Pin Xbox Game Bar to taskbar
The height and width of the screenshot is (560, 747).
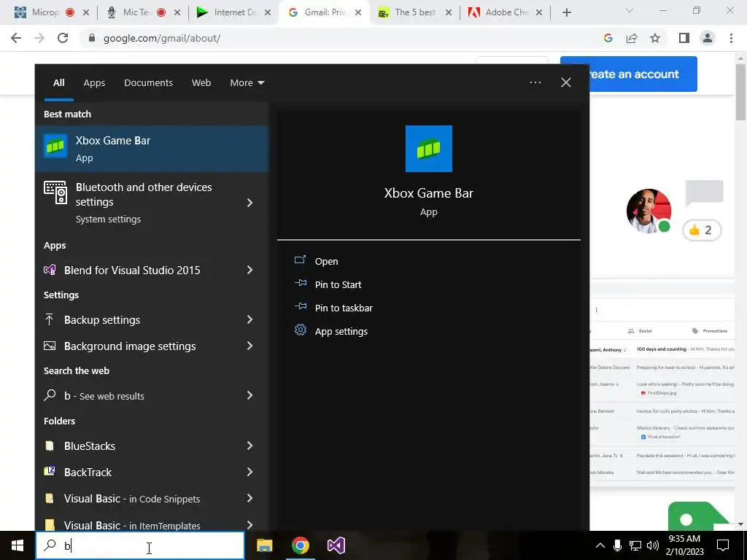click(344, 308)
